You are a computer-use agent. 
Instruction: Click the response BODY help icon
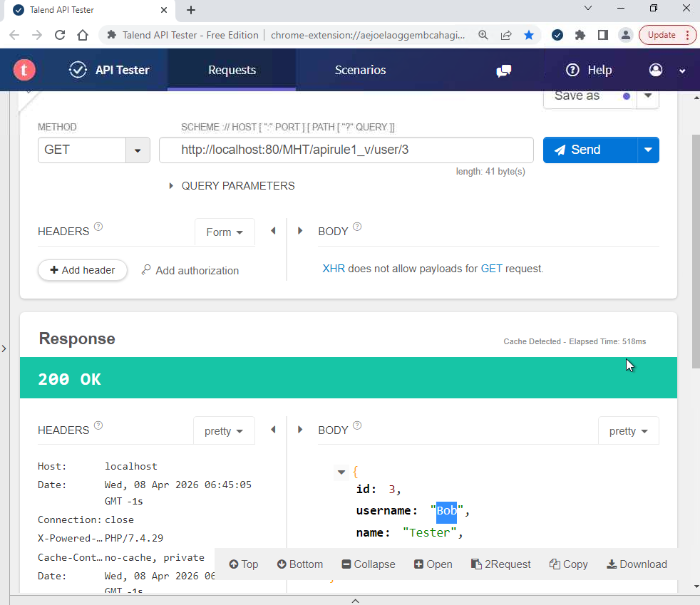point(357,425)
